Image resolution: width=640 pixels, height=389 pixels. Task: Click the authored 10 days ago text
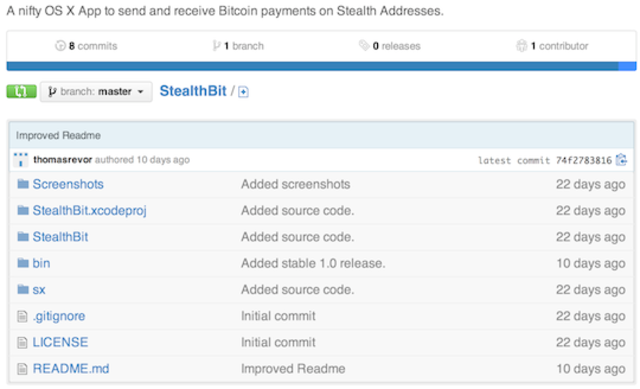point(142,160)
